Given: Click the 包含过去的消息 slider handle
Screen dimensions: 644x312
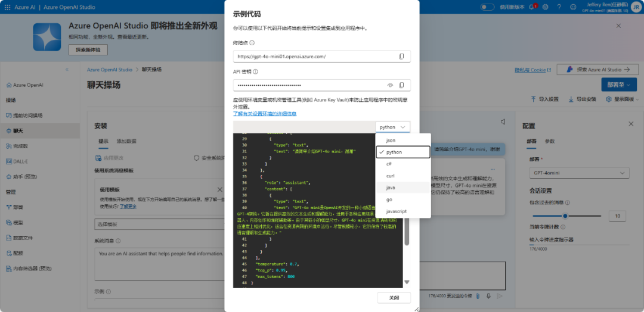Looking at the screenshot, I should tap(565, 216).
